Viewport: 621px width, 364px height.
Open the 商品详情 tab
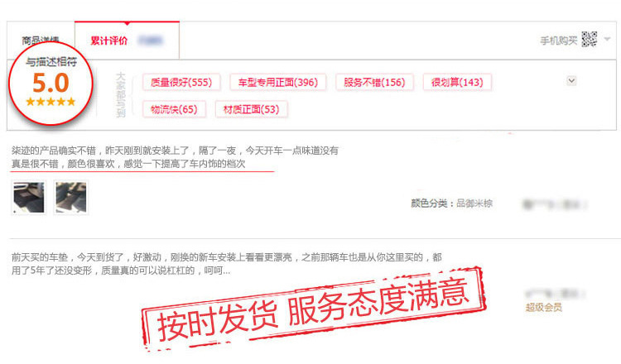(x=41, y=40)
